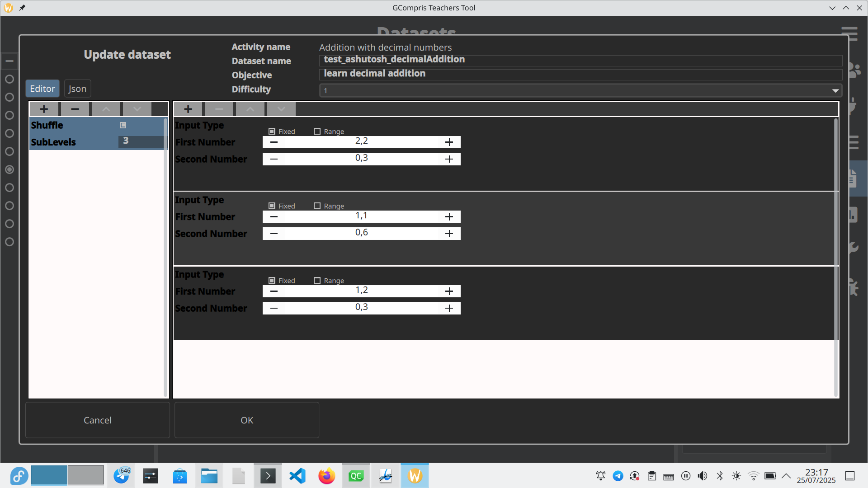Open Visual Studio Code from taskbar

click(297, 476)
